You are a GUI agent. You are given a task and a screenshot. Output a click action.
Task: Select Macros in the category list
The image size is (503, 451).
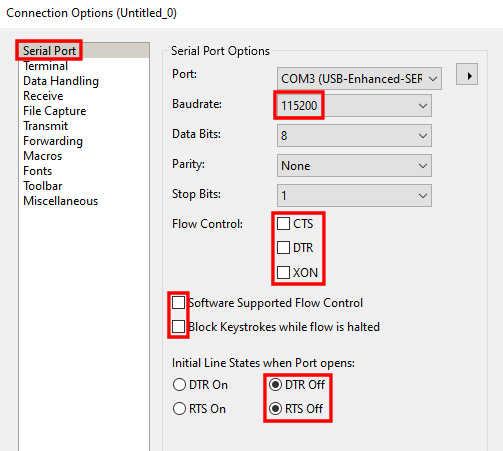[x=43, y=156]
